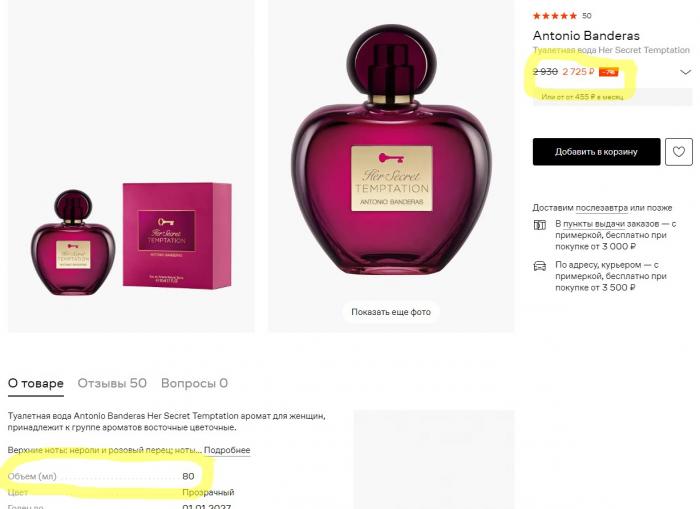Click Добавить в корзину button
700x509 pixels.
coord(596,152)
